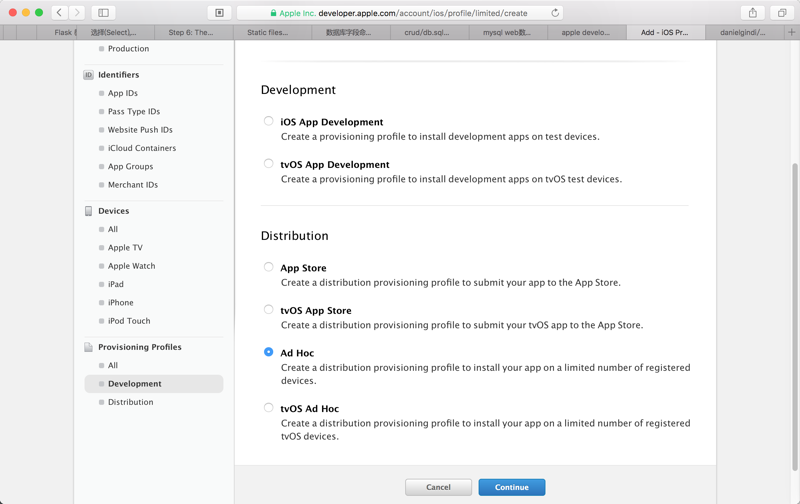Toggle the Safari sidebar button
Viewport: 800px width, 504px height.
(103, 13)
